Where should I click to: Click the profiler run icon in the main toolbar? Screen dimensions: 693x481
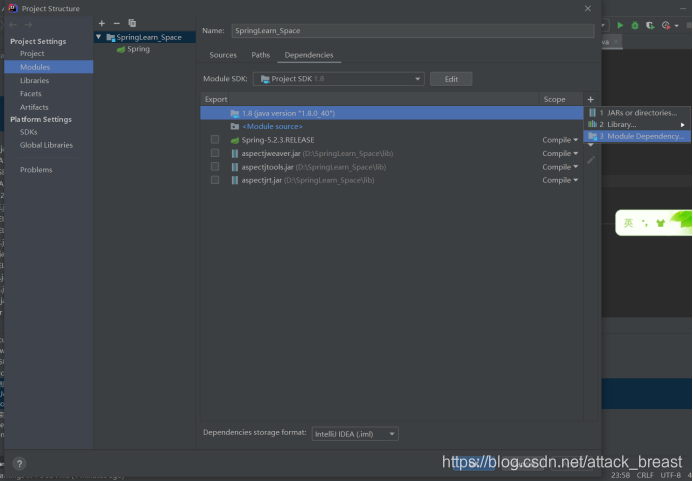click(666, 26)
